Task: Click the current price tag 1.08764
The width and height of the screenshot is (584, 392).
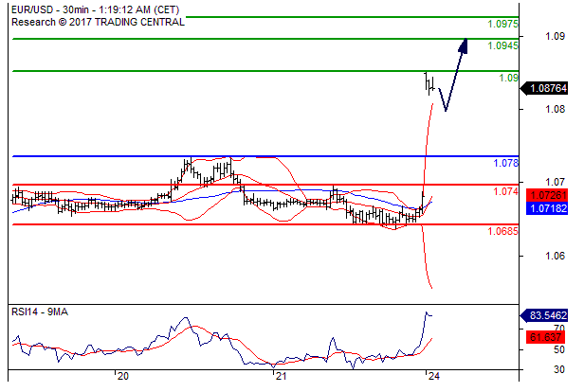Action: [544, 88]
